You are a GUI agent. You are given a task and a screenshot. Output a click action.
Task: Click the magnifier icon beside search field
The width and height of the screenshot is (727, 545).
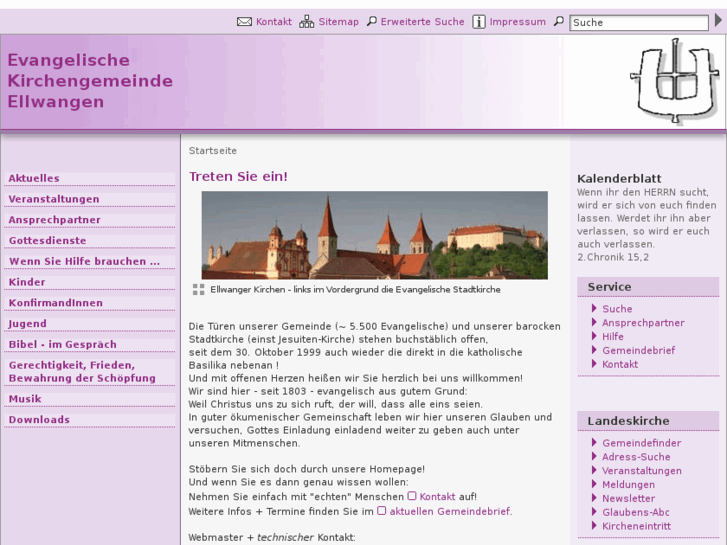(x=559, y=22)
